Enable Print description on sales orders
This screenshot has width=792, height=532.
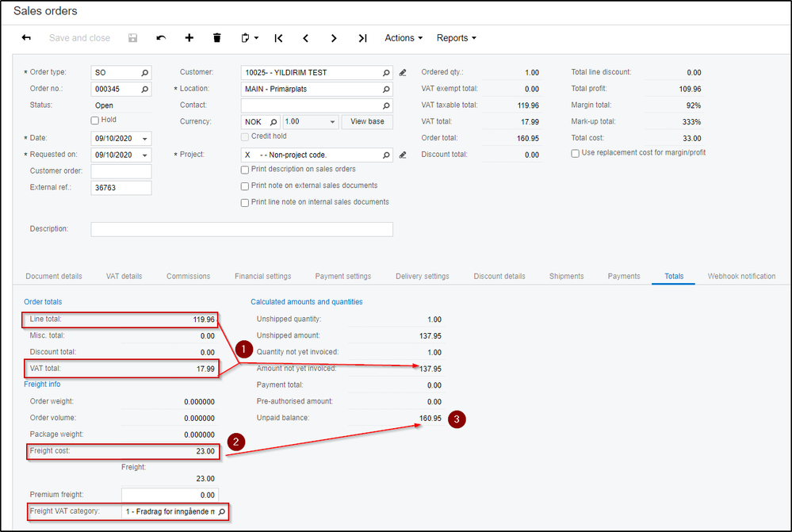click(245, 170)
